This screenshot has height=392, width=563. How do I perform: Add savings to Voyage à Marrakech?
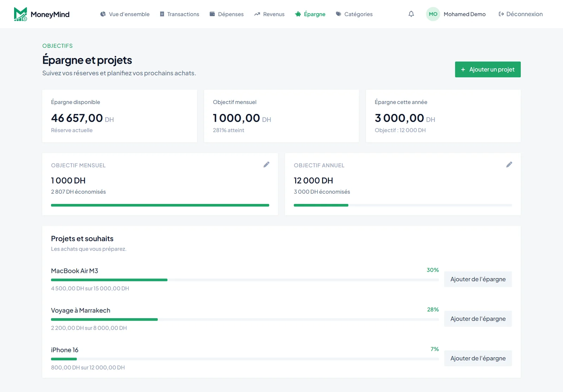click(x=478, y=319)
